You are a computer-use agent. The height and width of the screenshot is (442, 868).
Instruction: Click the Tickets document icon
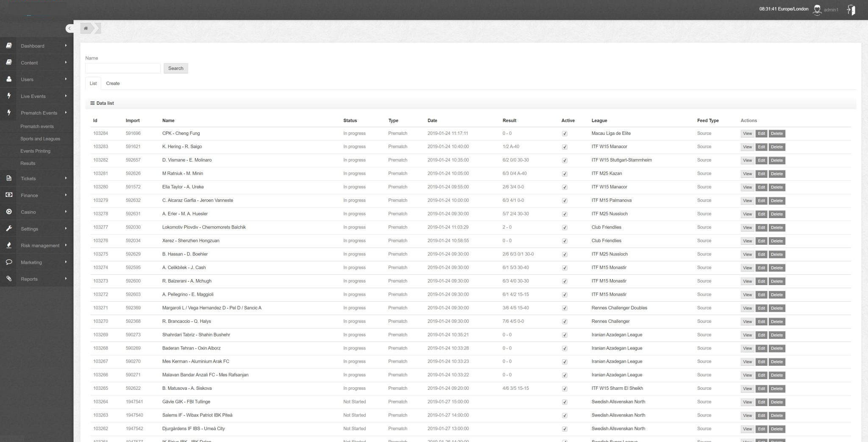coord(8,178)
